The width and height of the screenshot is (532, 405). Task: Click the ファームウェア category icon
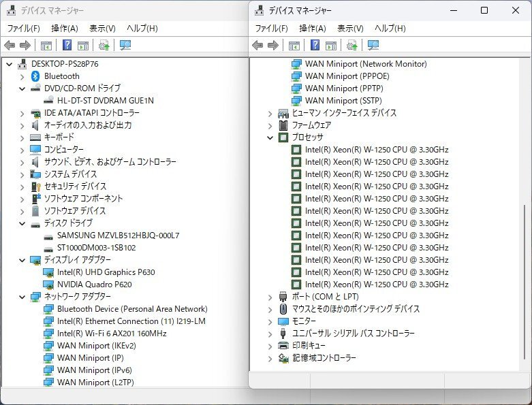(x=283, y=125)
